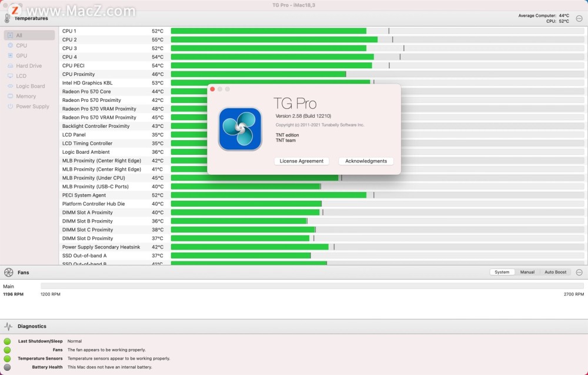Click the 1196 RPM current fan speed
The image size is (588, 375).
point(13,294)
